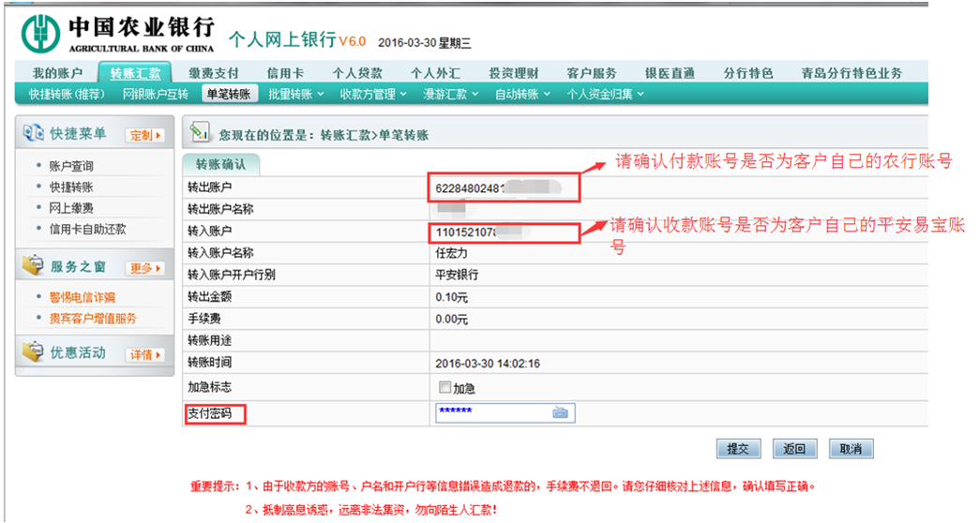Open the 我的账户 tab

point(57,73)
